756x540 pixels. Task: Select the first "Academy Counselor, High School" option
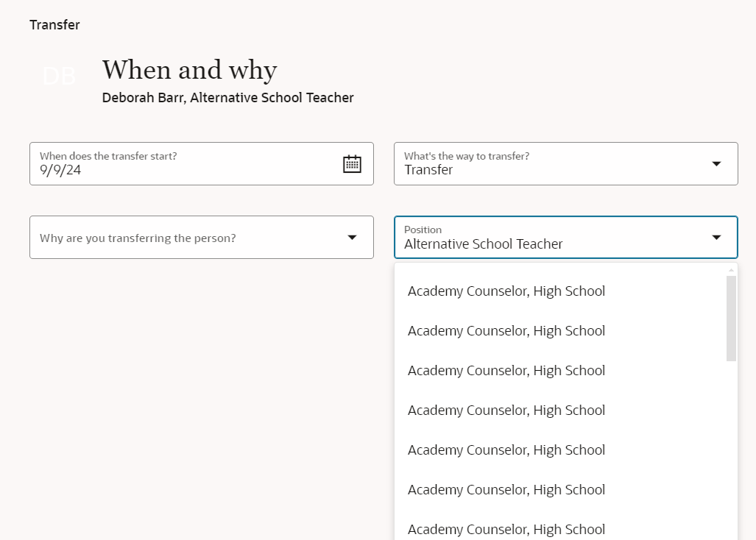pos(506,291)
